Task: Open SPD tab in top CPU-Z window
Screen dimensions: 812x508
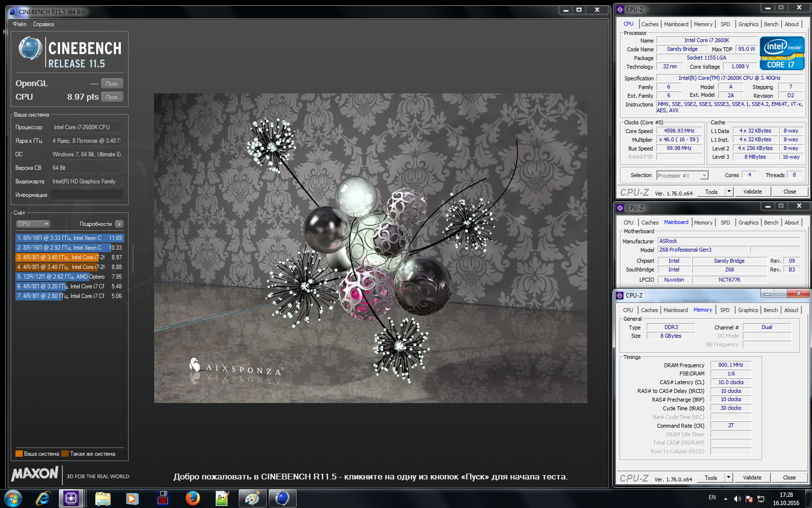Action: point(725,24)
